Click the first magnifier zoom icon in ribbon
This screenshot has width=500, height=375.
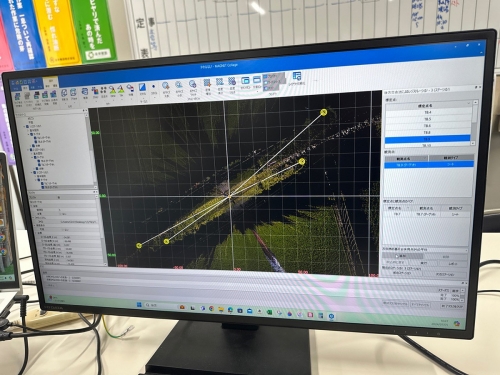(x=166, y=86)
